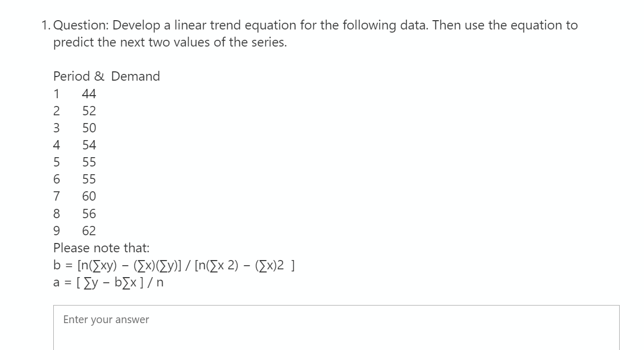Select the phrase predict the next two values

pyautogui.click(x=140, y=42)
